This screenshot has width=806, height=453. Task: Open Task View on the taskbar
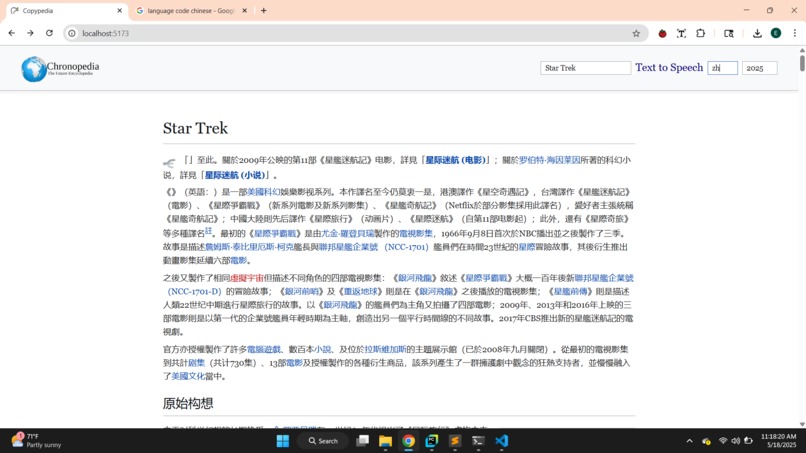pyautogui.click(x=362, y=441)
